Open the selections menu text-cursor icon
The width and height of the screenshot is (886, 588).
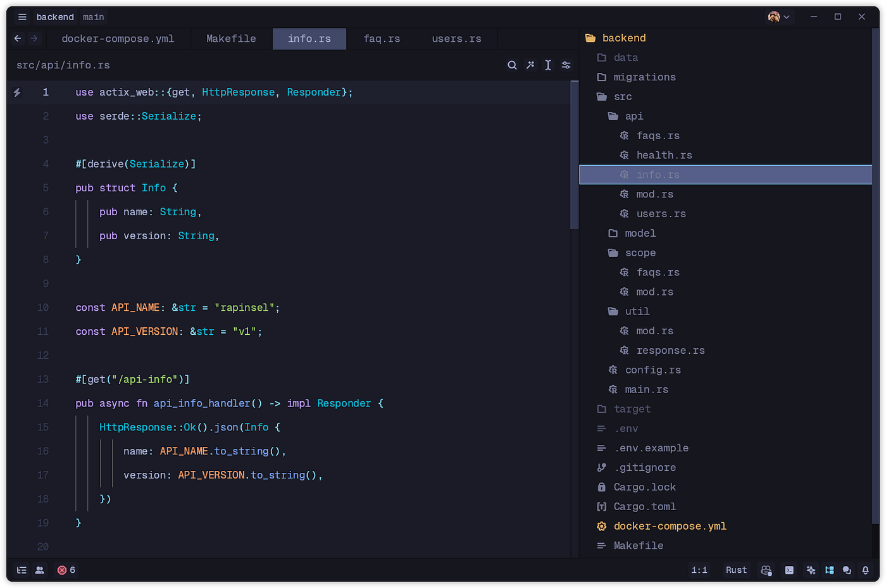548,65
